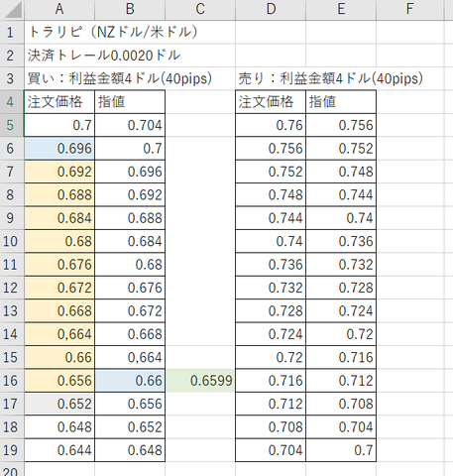This screenshot has height=476, width=453.
Task: Click the title text トラリピ（NZドル/米ドル）
Action: 113,32
